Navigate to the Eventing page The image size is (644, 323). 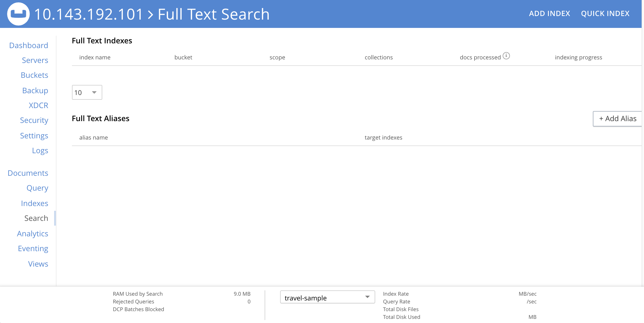pos(33,248)
